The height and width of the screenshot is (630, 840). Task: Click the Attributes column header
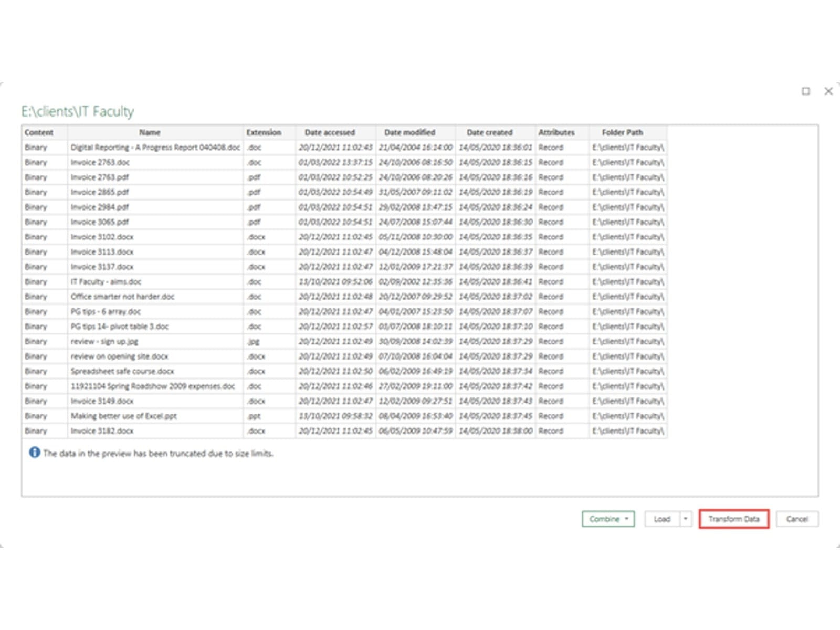point(556,132)
